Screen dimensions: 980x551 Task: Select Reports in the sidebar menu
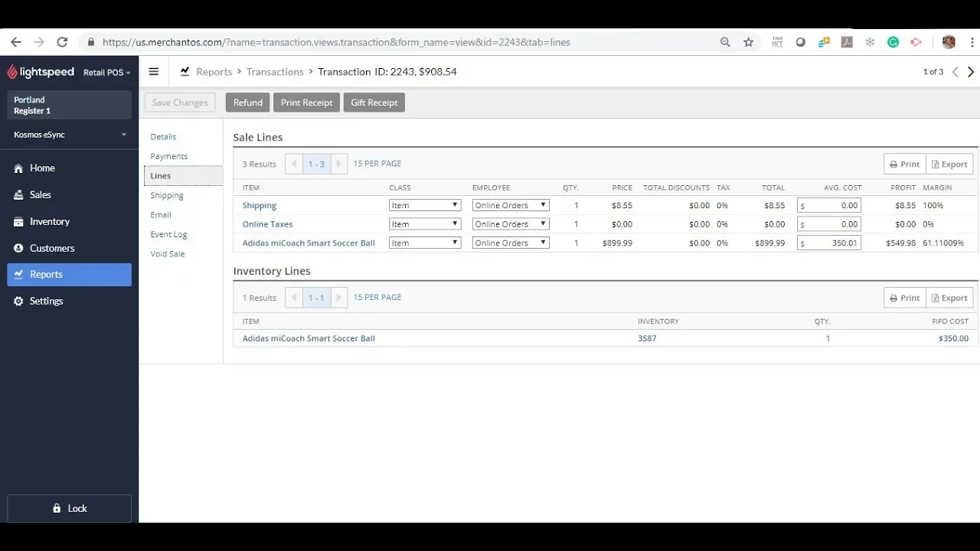click(70, 275)
